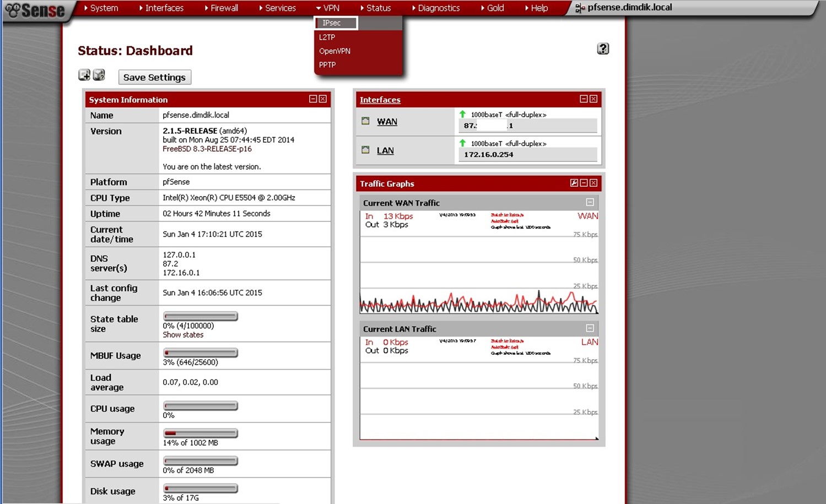
Task: Click the LAN interface status icon
Action: [x=365, y=150]
